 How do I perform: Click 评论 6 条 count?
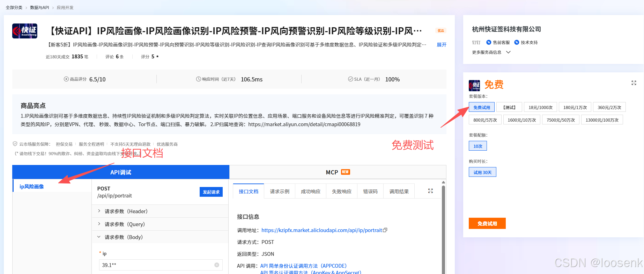114,57
